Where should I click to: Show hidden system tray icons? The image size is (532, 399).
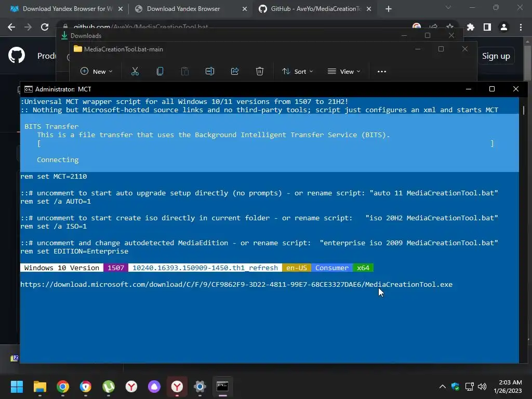point(443,387)
